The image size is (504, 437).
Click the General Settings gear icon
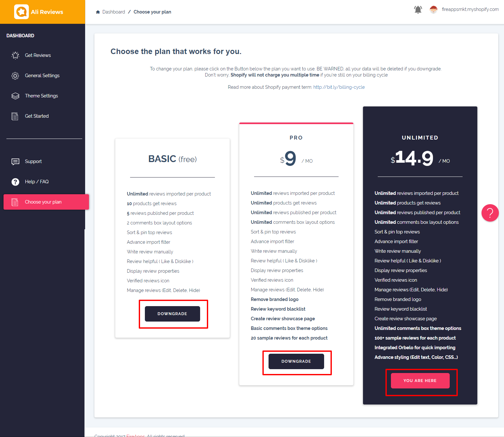(15, 76)
